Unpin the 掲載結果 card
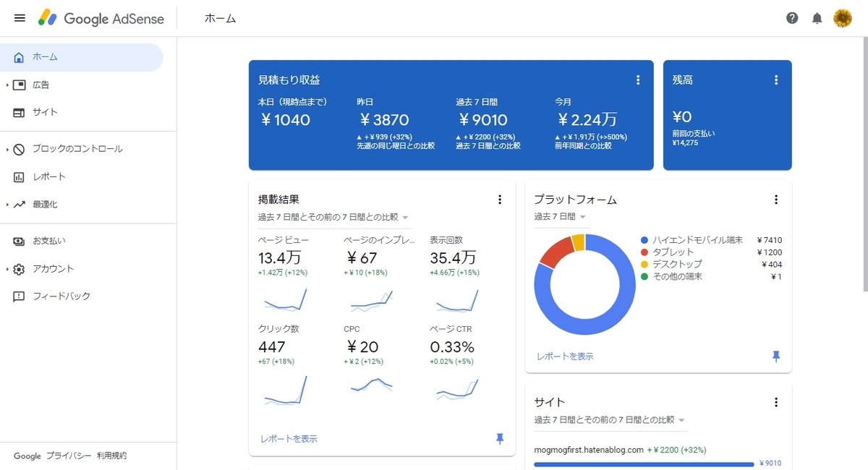 tap(499, 439)
